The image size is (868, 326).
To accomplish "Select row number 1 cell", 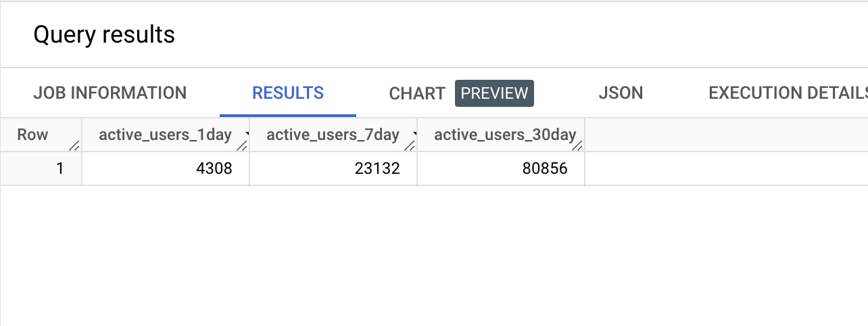I will pyautogui.click(x=41, y=168).
